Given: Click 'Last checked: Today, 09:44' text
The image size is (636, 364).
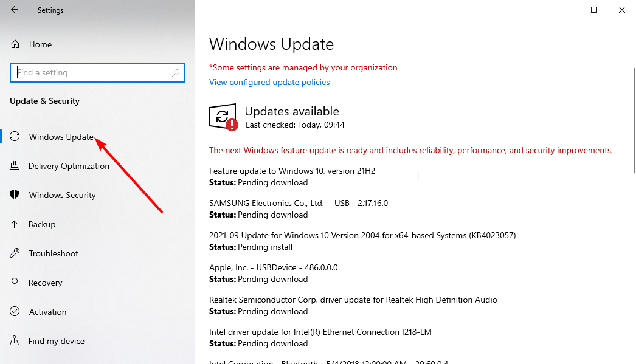Looking at the screenshot, I should (x=295, y=125).
